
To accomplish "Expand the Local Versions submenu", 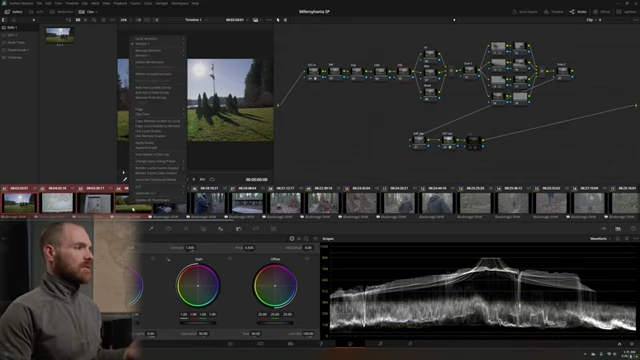I will 158,39.
